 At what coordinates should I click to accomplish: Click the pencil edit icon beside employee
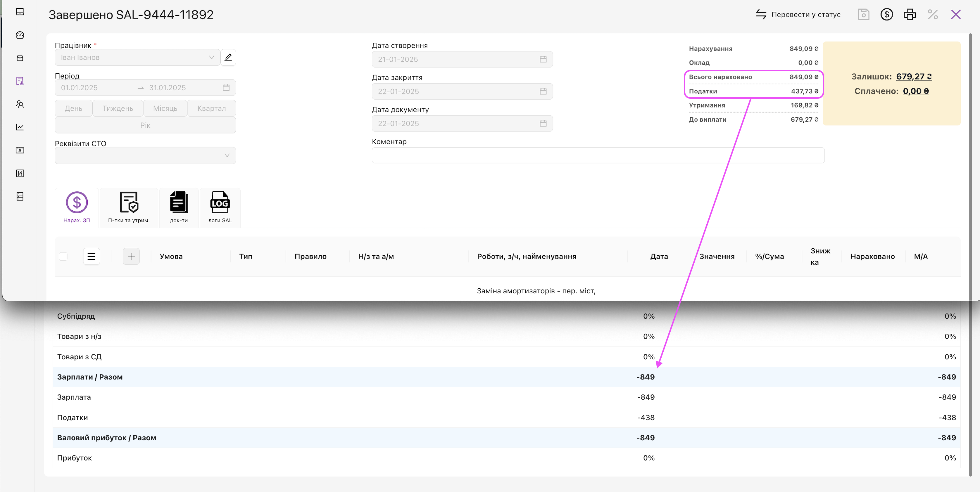[x=228, y=58]
